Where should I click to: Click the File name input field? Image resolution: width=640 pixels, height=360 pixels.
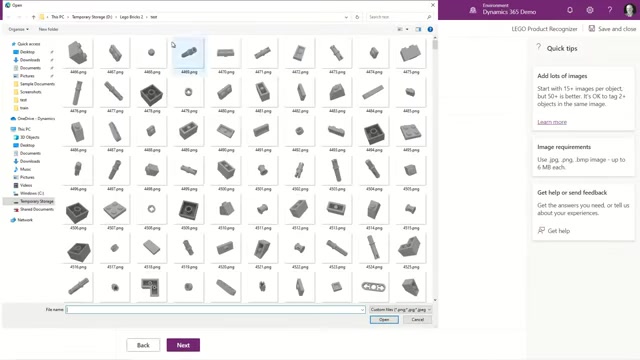coord(216,309)
